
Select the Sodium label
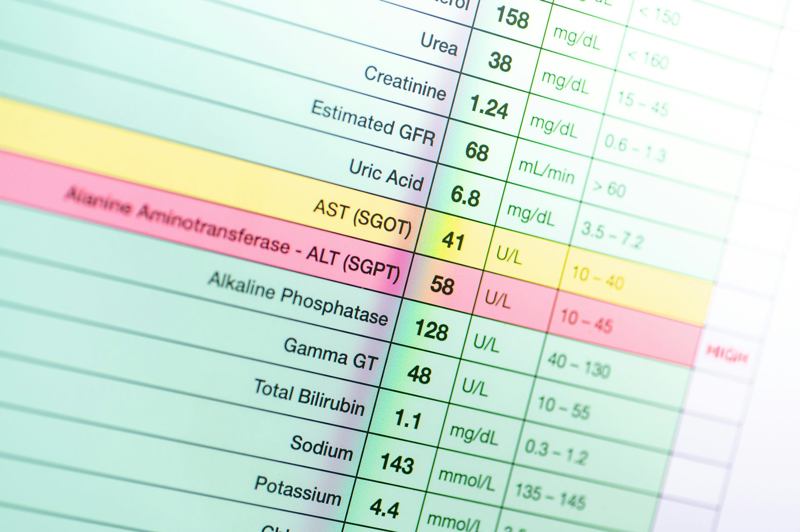click(322, 448)
